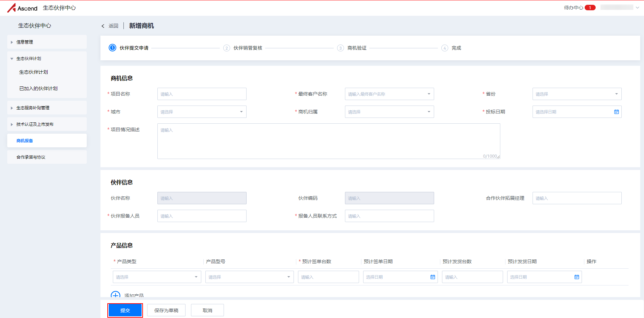The image size is (644, 318).
Task: Click the 提交 submit button
Action: [125, 310]
